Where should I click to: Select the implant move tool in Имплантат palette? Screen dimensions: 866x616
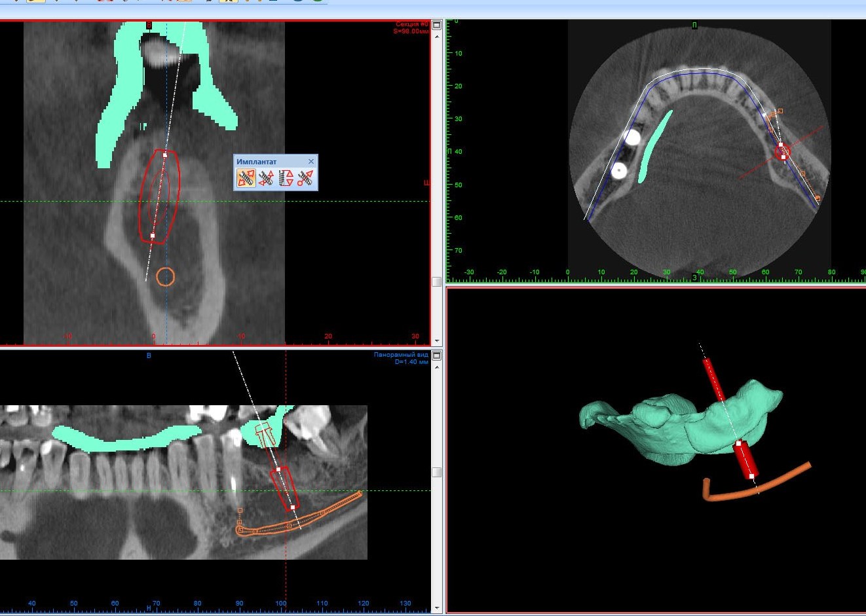tap(246, 177)
